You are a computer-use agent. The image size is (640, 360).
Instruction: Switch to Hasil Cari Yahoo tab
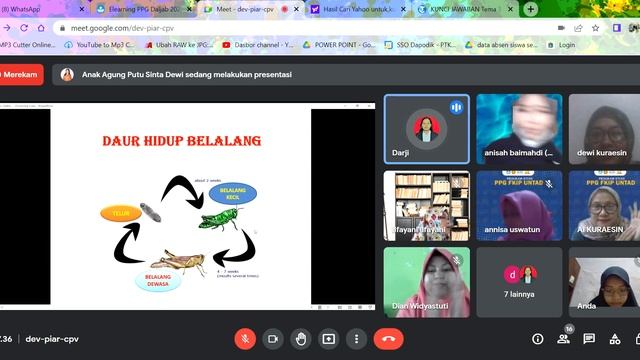point(357,9)
